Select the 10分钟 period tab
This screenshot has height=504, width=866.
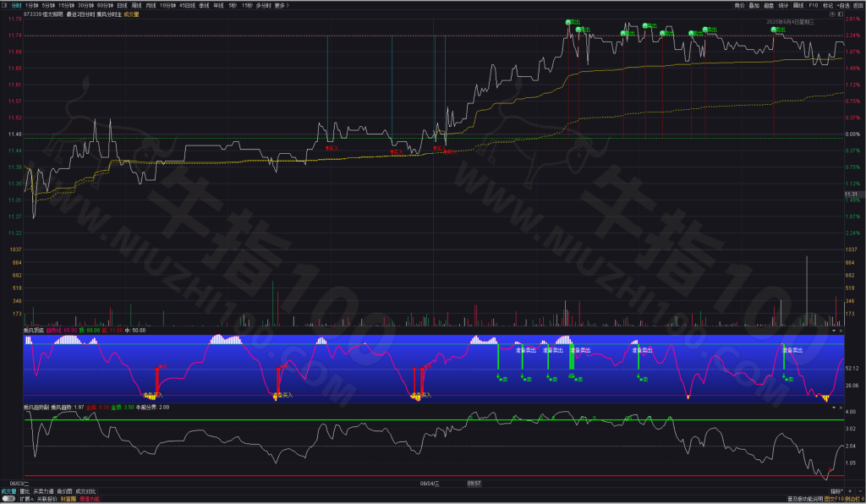(168, 6)
